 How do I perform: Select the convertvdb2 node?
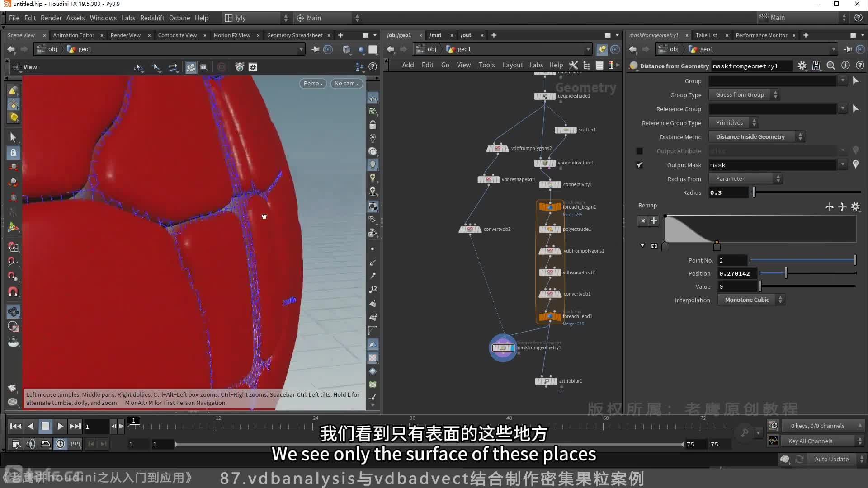click(470, 229)
